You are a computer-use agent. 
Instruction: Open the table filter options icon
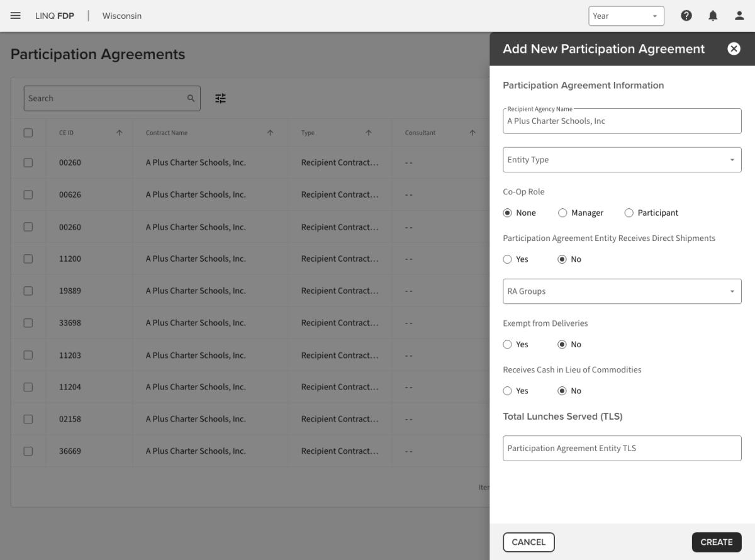coord(220,98)
